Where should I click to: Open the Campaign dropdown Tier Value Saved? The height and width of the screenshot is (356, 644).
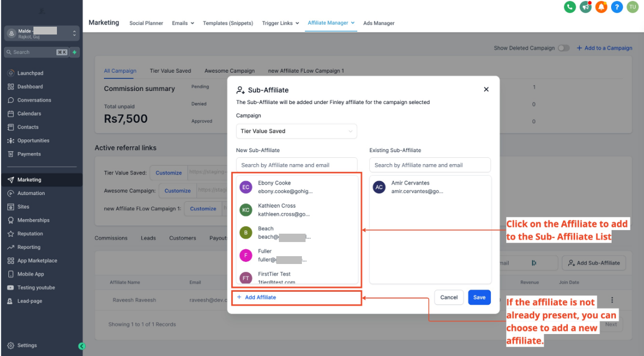[x=296, y=131]
